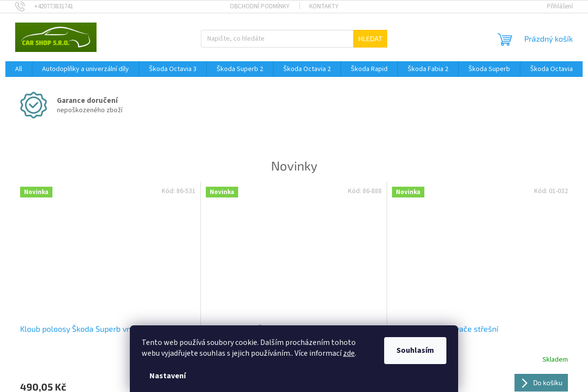Open Autodoplňky a univerzální díly category
The height and width of the screenshot is (392, 588).
point(85,69)
